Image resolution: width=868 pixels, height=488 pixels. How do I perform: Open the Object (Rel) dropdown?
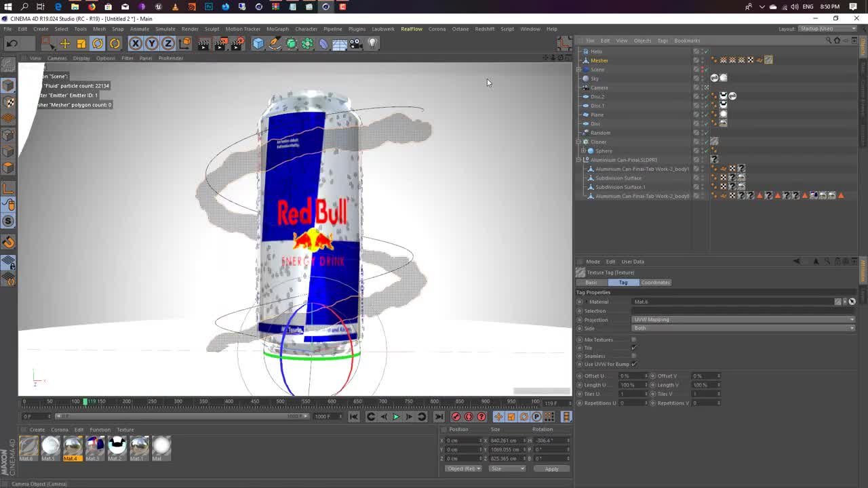pos(463,469)
